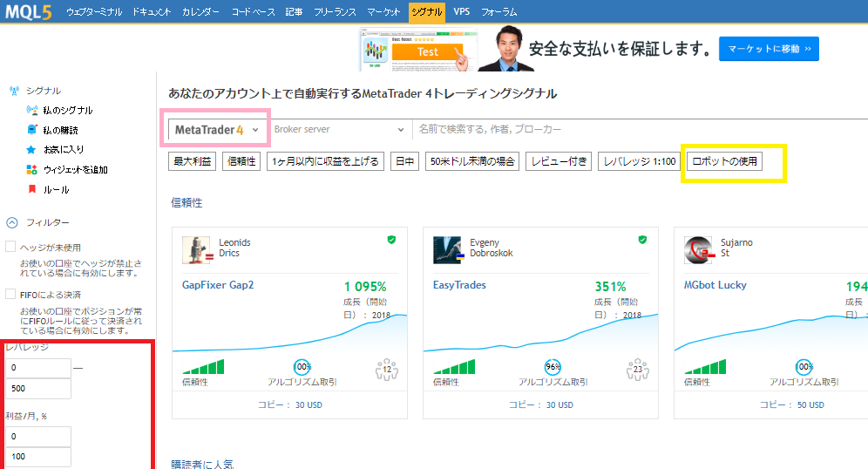Collapse the フィルター section chevron

click(11, 222)
